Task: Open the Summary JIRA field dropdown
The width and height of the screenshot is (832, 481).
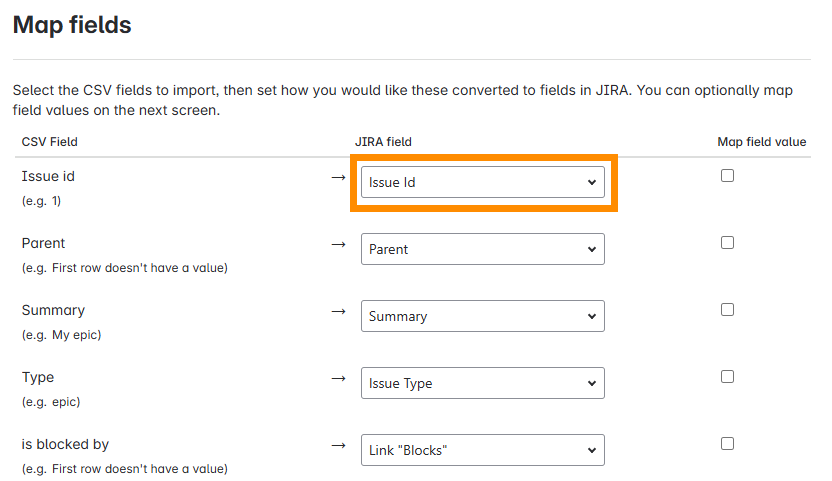Action: [482, 316]
